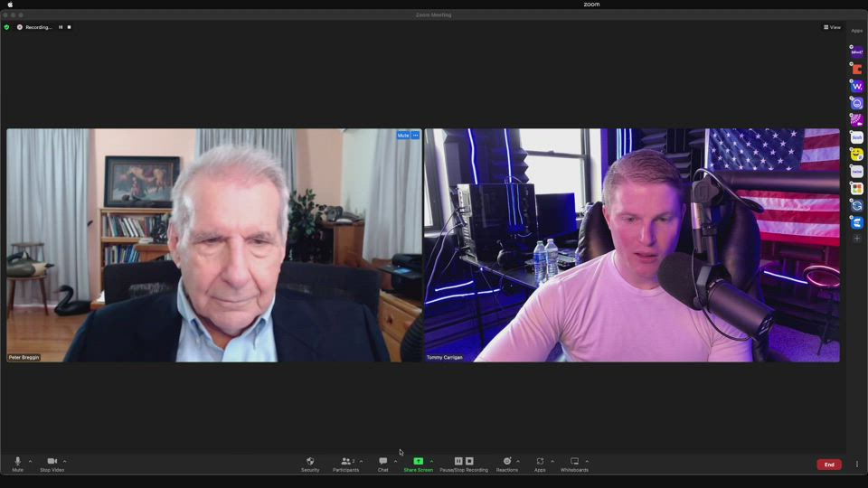
Task: Open more options on Peter Breggin's tile
Action: pos(416,135)
